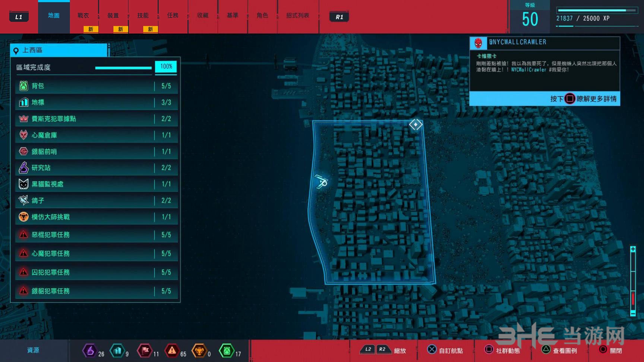
Task: Click the red base token resource icon
Action: click(x=145, y=350)
